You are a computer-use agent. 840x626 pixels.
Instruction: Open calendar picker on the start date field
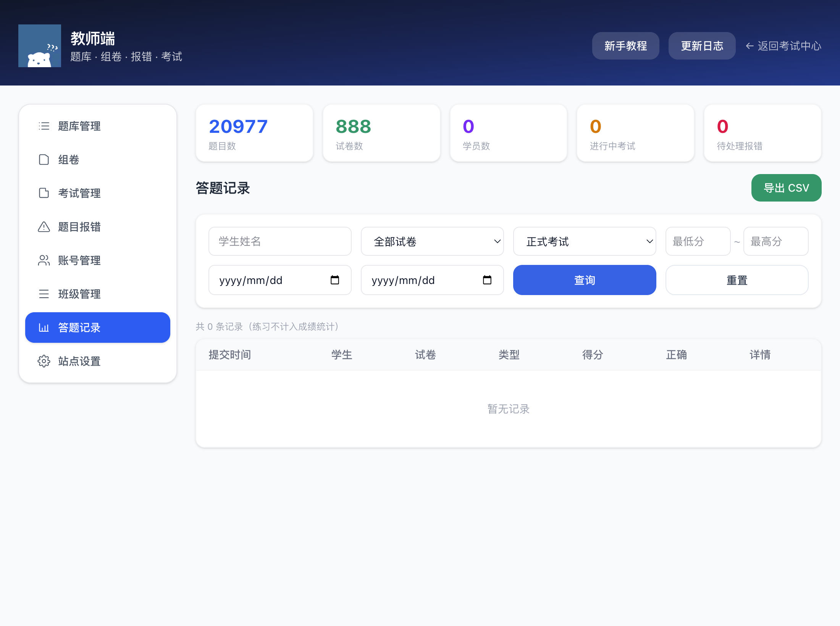[335, 280]
